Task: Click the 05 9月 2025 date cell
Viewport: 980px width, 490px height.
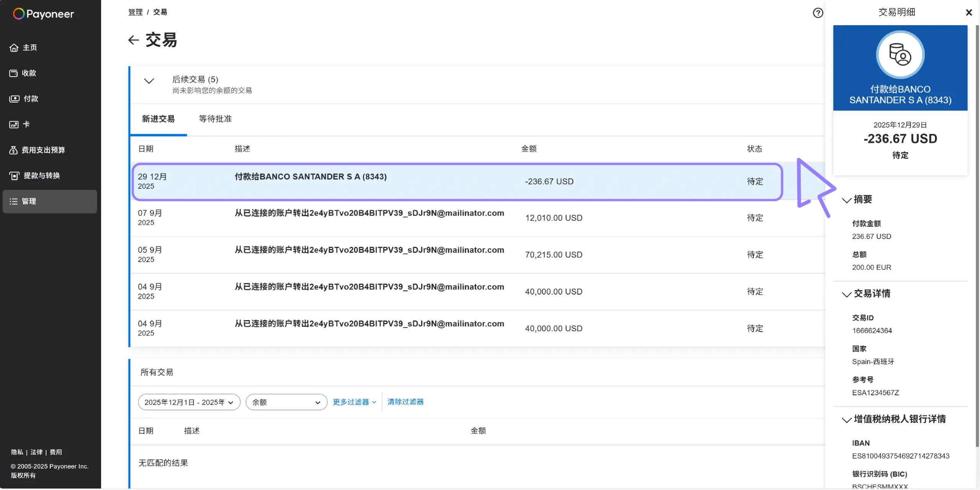Action: [x=150, y=254]
